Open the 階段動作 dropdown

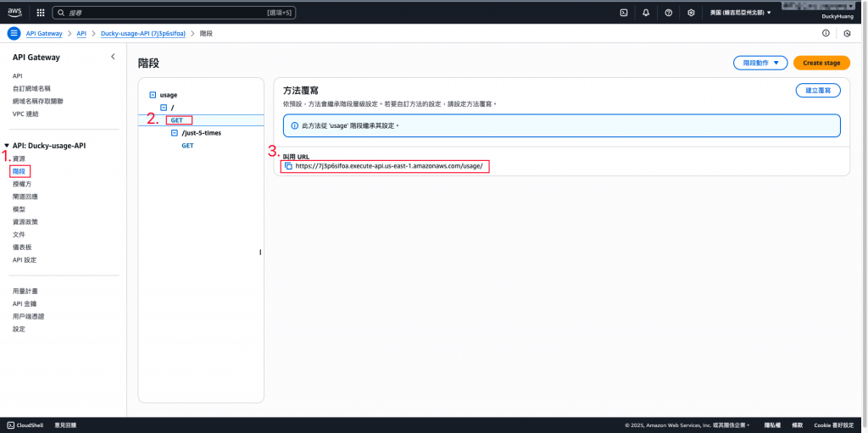coord(760,63)
